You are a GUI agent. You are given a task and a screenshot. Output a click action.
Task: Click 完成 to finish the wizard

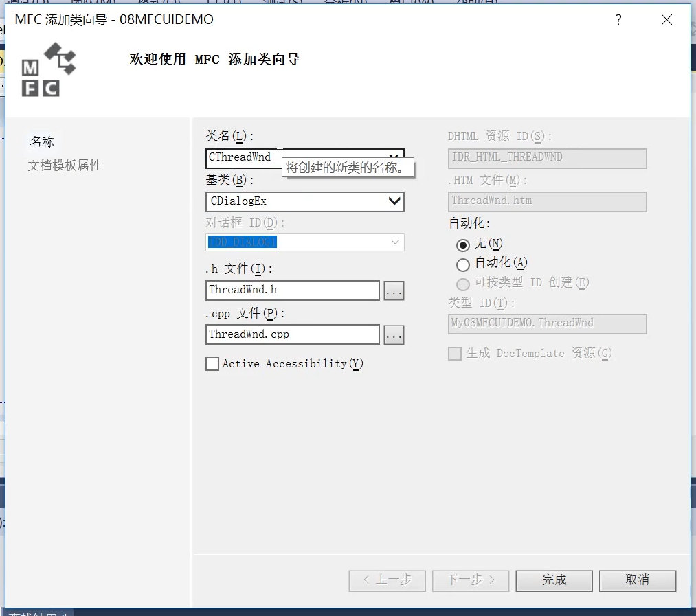pyautogui.click(x=554, y=580)
